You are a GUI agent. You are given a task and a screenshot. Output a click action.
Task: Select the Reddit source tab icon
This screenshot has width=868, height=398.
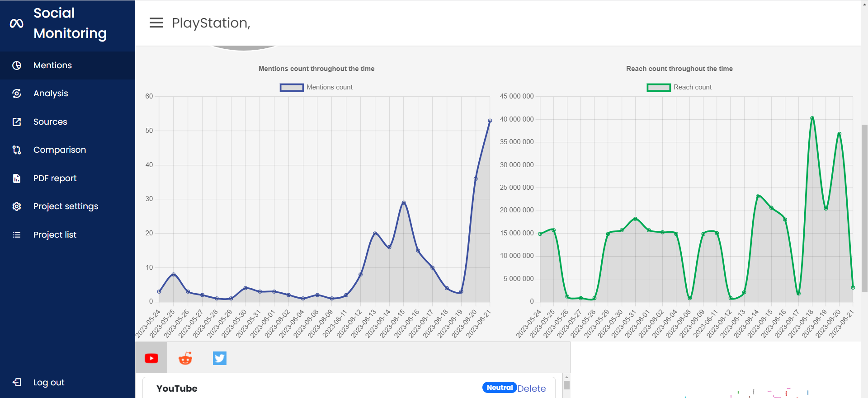point(185,358)
